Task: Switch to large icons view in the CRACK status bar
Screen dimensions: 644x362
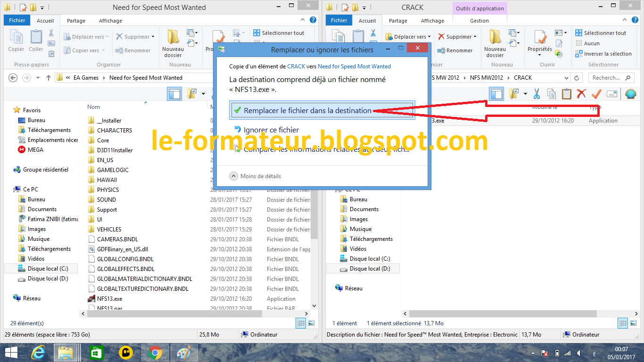Action: (x=633, y=323)
